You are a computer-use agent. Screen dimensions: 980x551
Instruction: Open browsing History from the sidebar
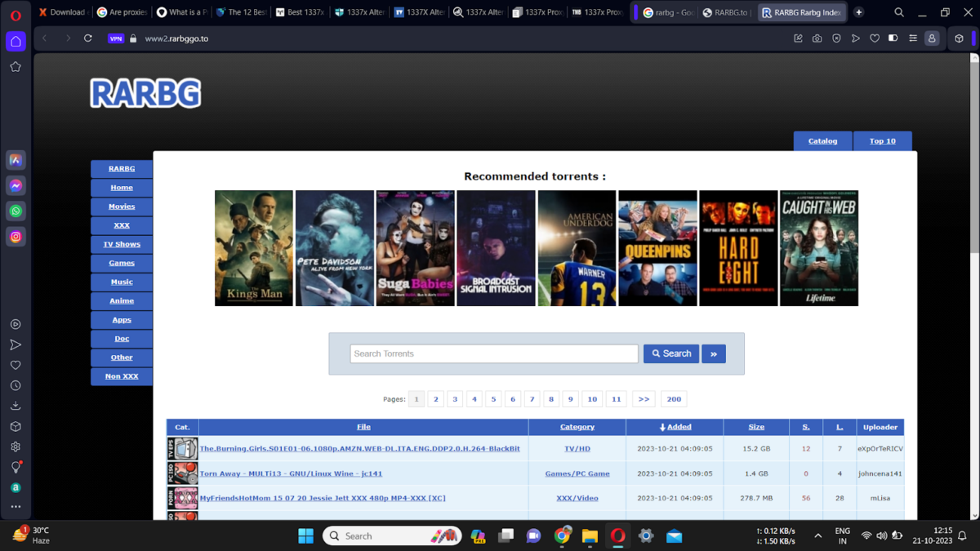(16, 384)
